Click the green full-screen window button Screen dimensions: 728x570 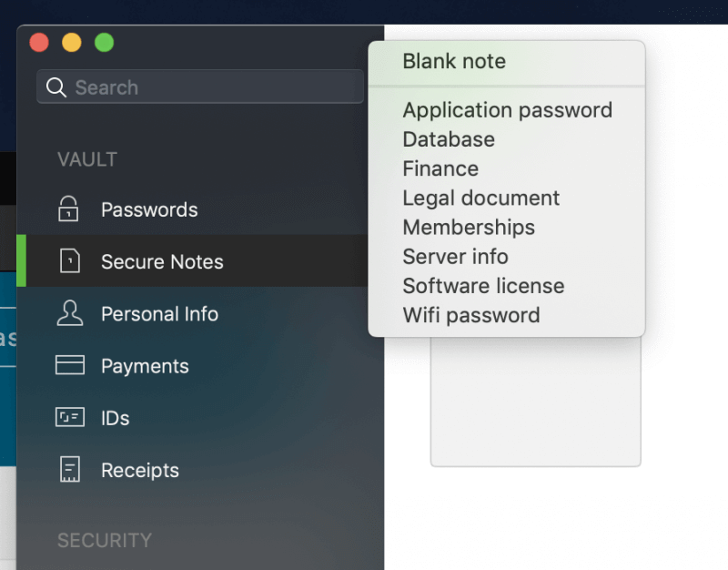pos(105,43)
